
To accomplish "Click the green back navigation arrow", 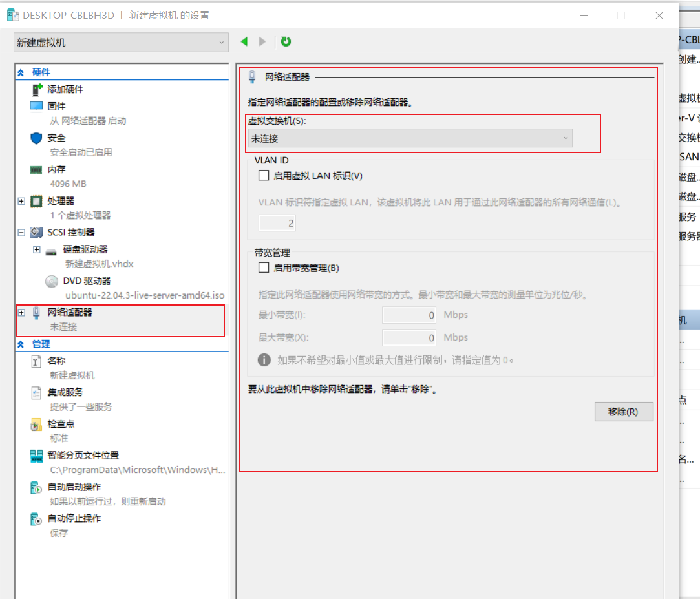I will (244, 42).
